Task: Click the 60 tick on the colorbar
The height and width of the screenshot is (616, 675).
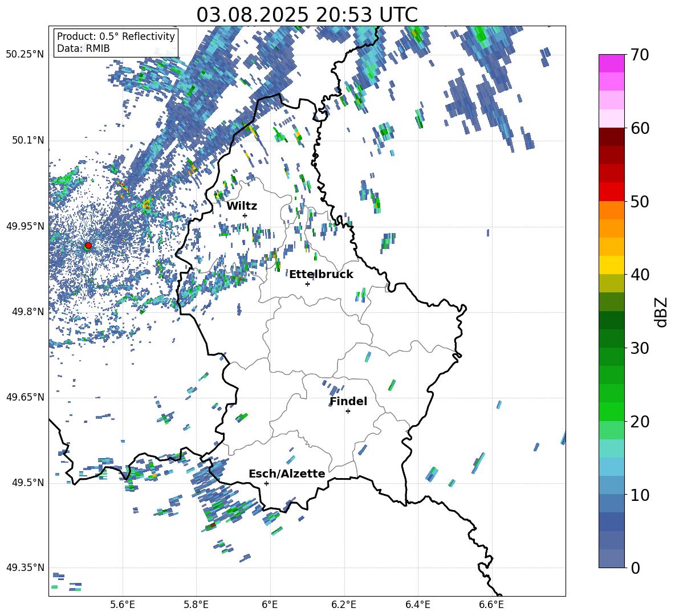Action: (x=639, y=128)
